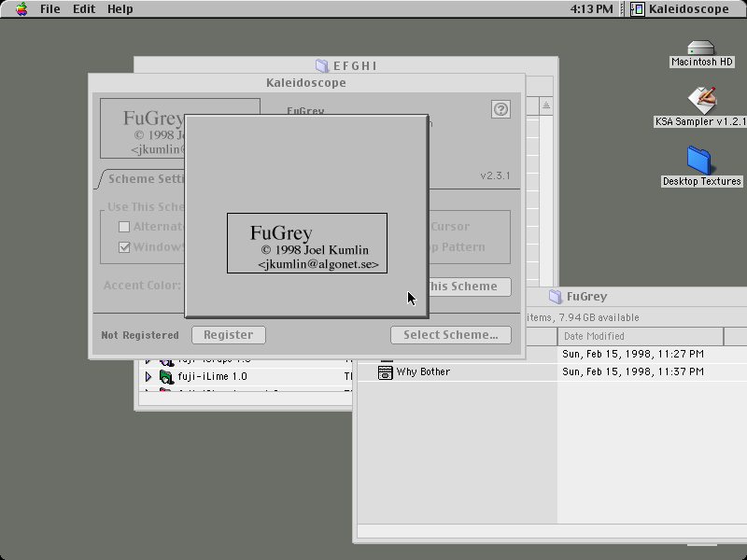Uncheck the Windowshade checkbox

click(124, 247)
